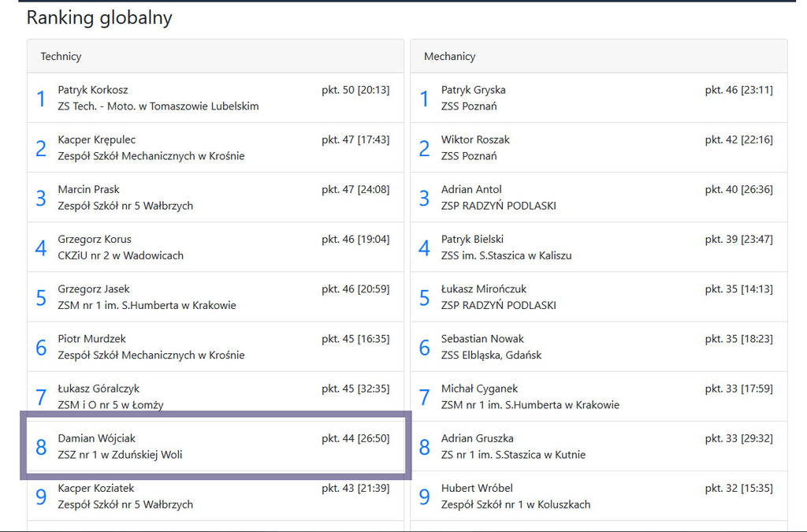Click "ZSS im. S.Staszica w Kaliszu"
This screenshot has height=532, width=807.
click(x=507, y=255)
